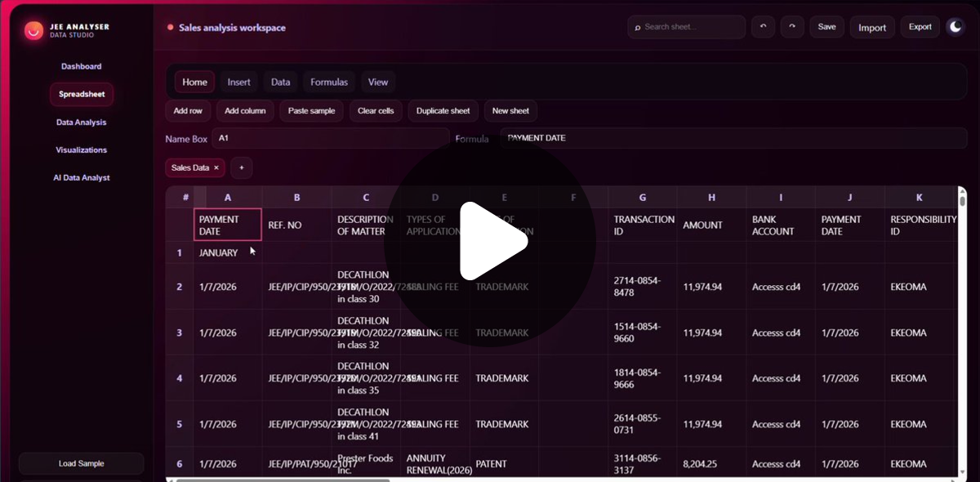Click the JEE Analyser logo icon

(x=33, y=31)
